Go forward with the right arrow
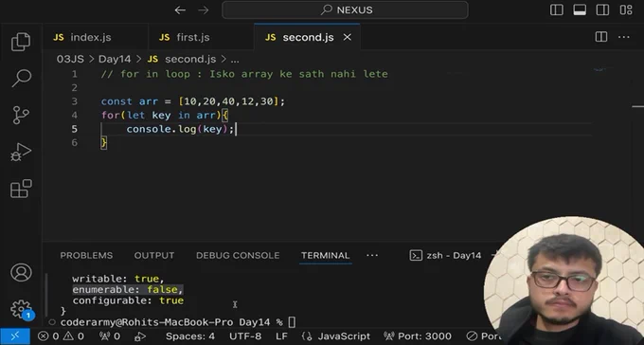644x345 pixels. click(x=204, y=9)
